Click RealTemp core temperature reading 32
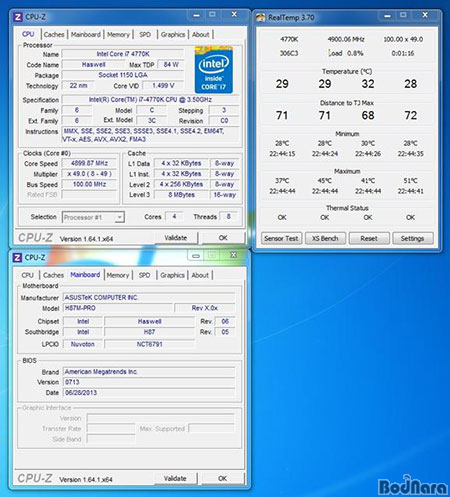 368,84
